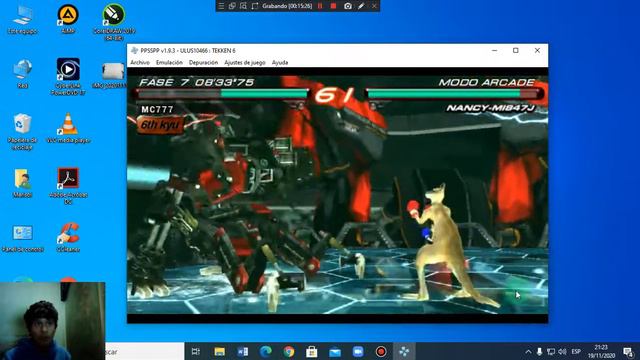
Task: Select the Este equipo desktop icon
Action: 22,20
